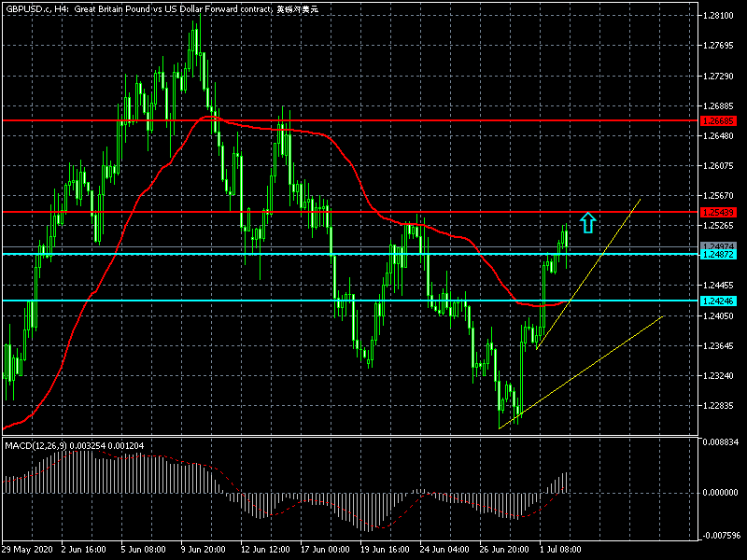Click the 1.24050 price axis value
Screen dimensions: 747x560
coord(718,316)
